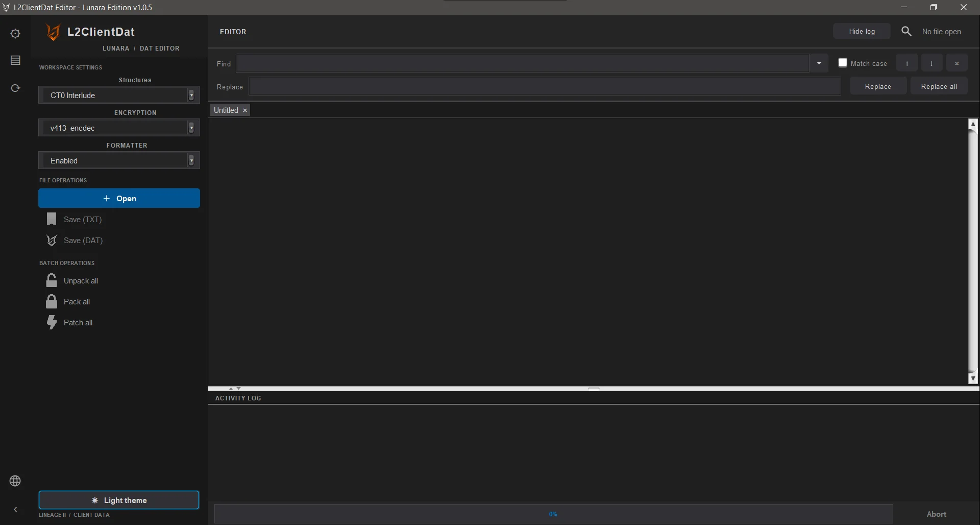Open the Formatter dropdown showing Enabled
Image resolution: width=980 pixels, height=525 pixels.
[x=119, y=160]
